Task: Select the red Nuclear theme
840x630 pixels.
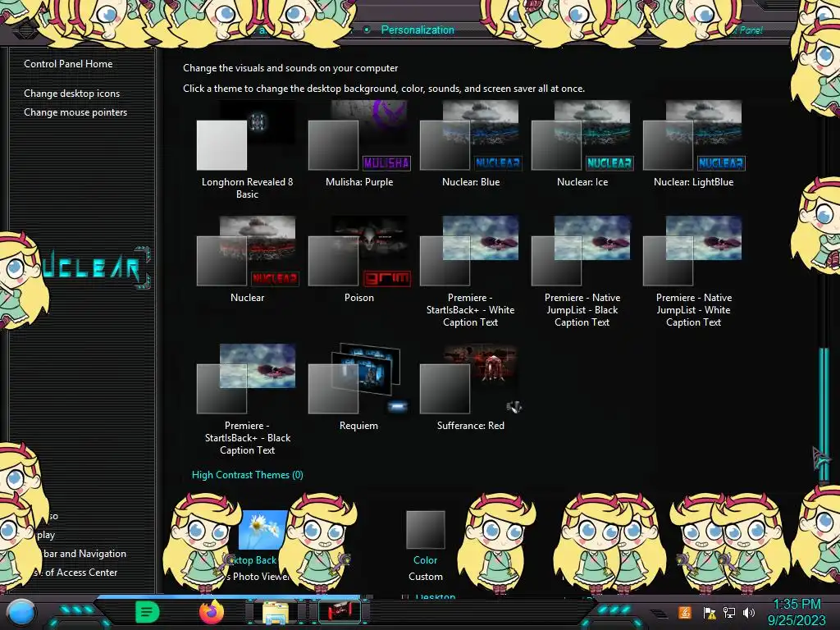Action: (247, 260)
